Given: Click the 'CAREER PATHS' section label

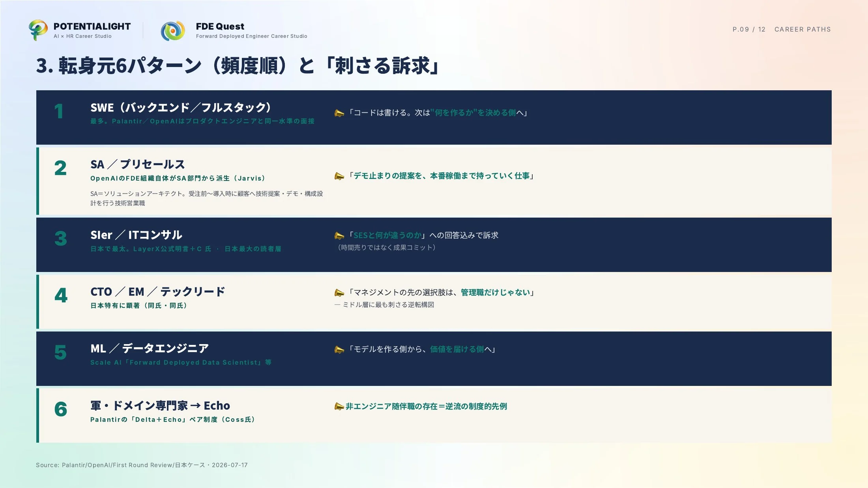Looking at the screenshot, I should point(803,29).
